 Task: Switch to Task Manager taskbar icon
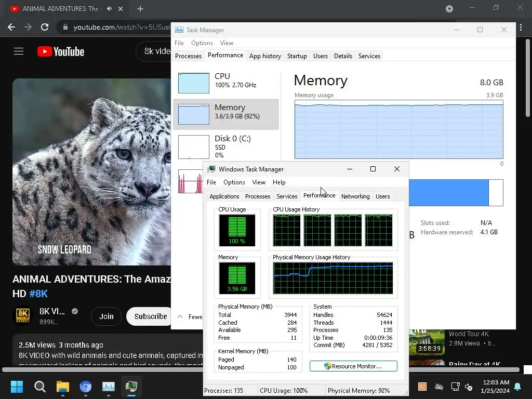(109, 387)
